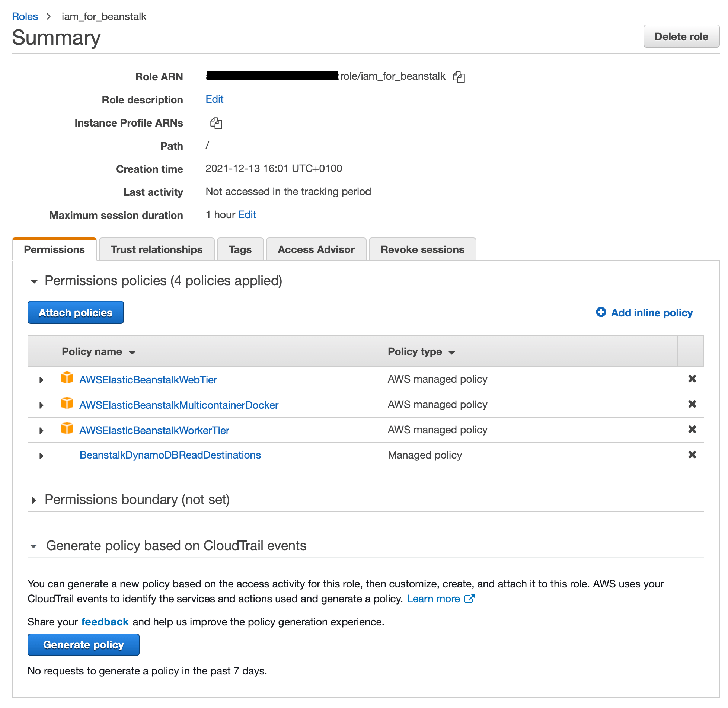Detach AWSElasticBeanstalkMulticontainerDocker policy with X
This screenshot has height=708, width=728.
pyautogui.click(x=692, y=404)
